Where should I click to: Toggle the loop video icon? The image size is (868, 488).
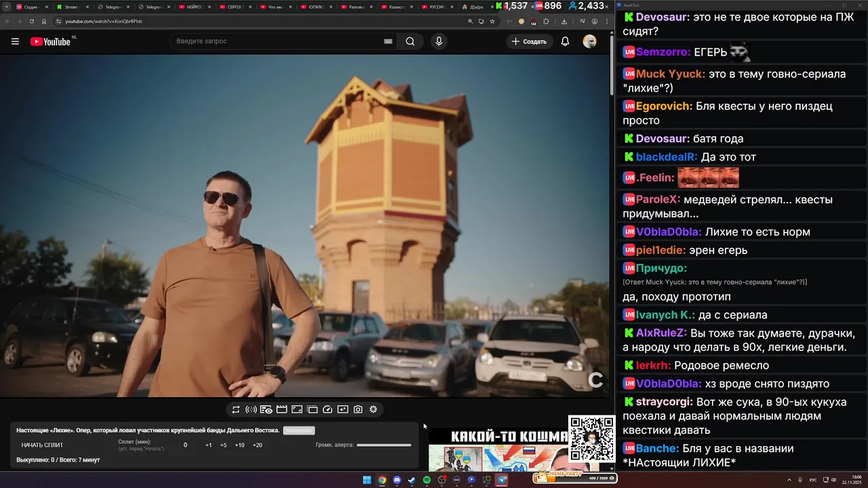click(236, 409)
